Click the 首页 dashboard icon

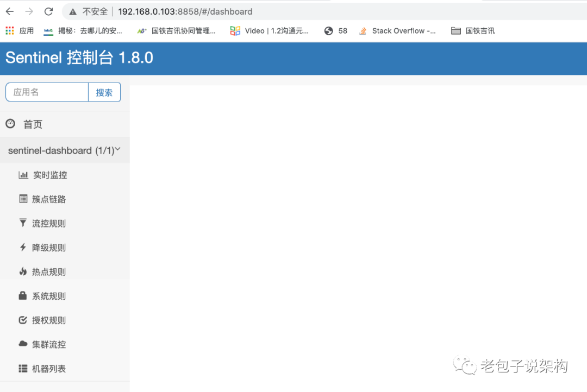10,124
